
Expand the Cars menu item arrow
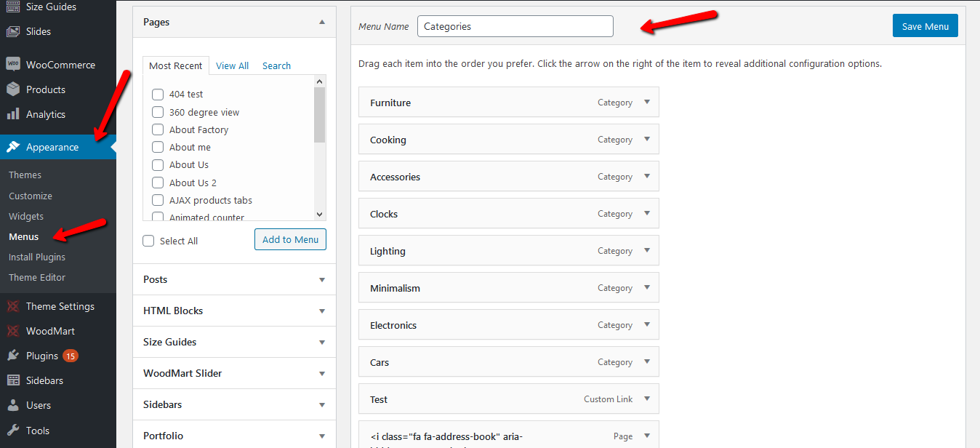pyautogui.click(x=647, y=362)
